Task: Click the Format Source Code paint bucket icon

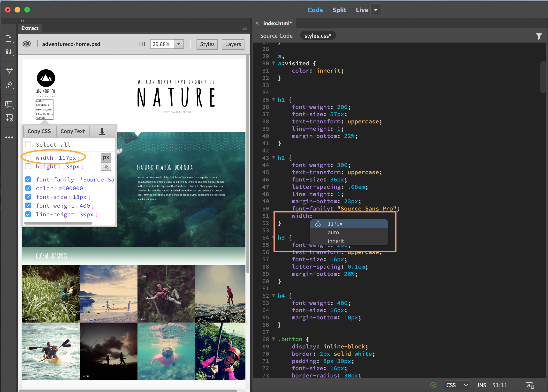Action: click(9, 85)
